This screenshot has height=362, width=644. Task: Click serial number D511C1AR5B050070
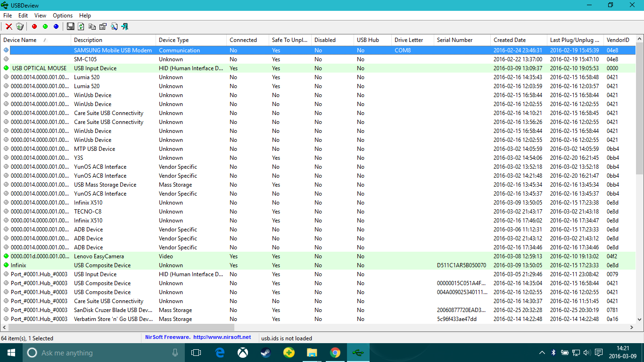pos(462,265)
